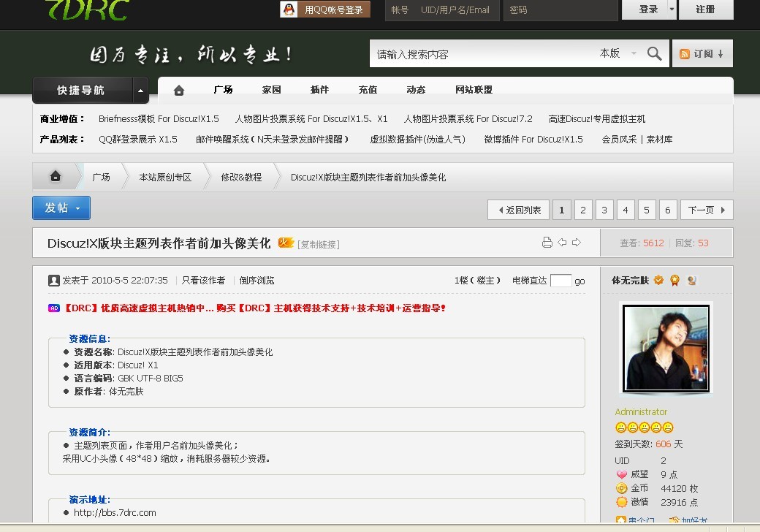760x532 pixels.
Task: Open the 充值 nav tab
Action: pos(368,90)
